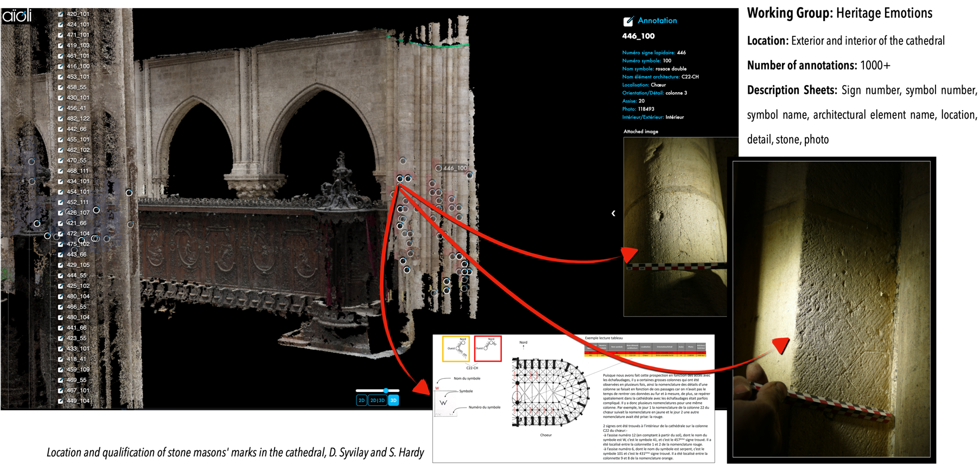Click the annotation icon beside 482_122

tap(61, 119)
